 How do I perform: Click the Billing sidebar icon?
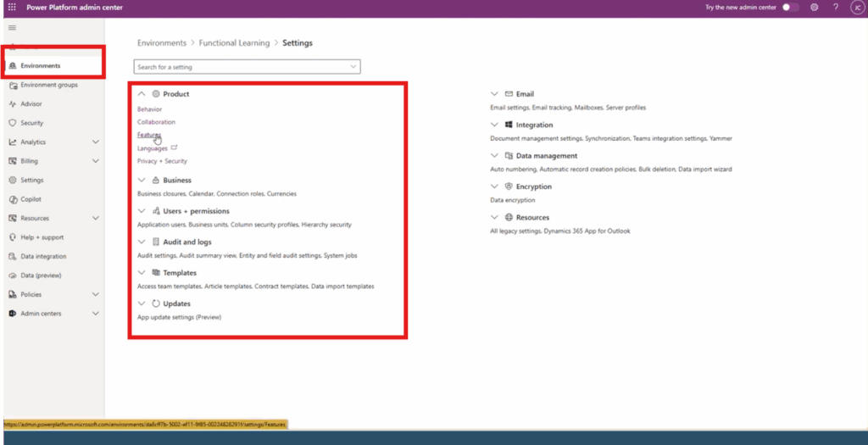point(13,161)
